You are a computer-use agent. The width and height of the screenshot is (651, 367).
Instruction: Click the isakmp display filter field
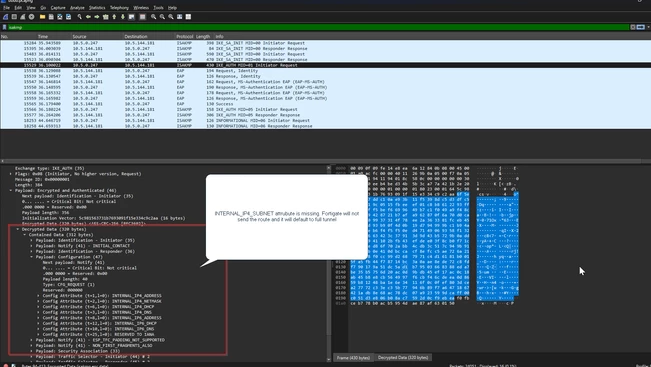pos(318,27)
